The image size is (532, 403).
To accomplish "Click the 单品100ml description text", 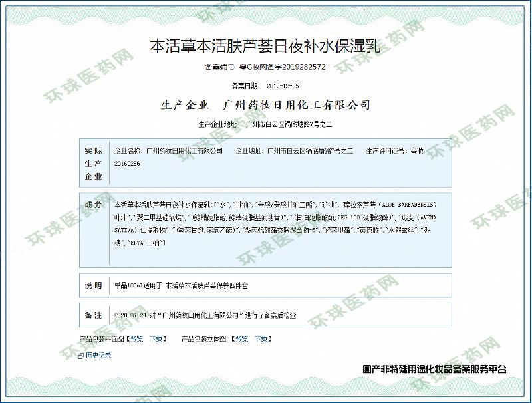I will click(x=181, y=285).
